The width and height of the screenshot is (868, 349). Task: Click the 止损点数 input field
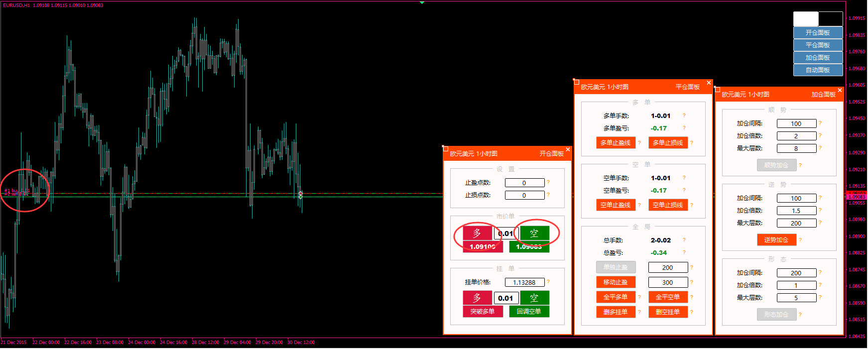pyautogui.click(x=524, y=195)
